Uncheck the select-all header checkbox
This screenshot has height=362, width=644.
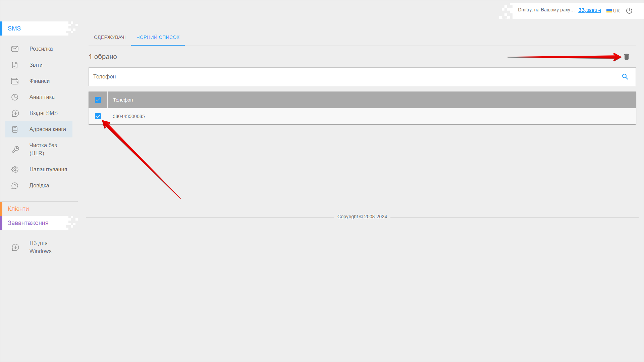98,100
